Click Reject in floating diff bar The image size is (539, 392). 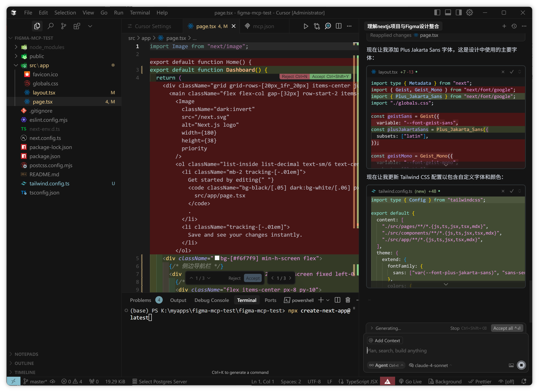point(234,278)
